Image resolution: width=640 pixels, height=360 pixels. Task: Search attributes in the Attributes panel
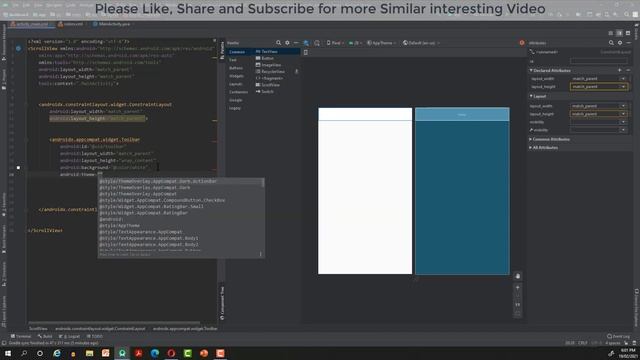(x=611, y=43)
